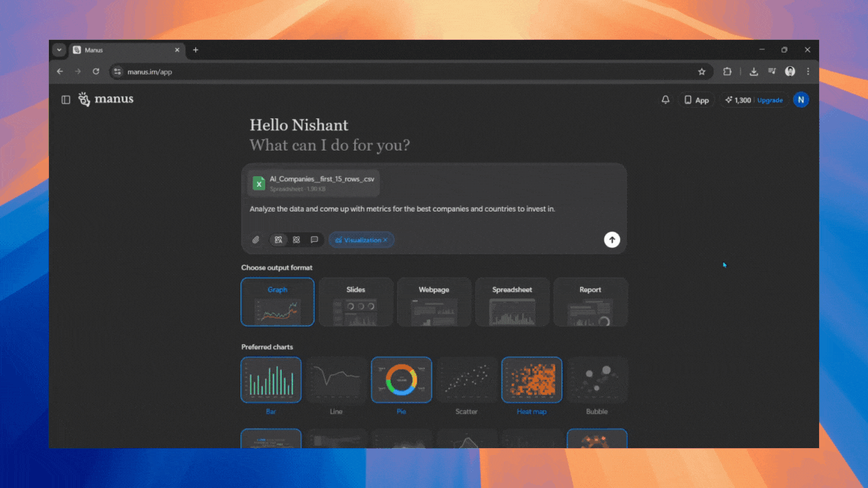Select the image generation mode icon

(279, 240)
